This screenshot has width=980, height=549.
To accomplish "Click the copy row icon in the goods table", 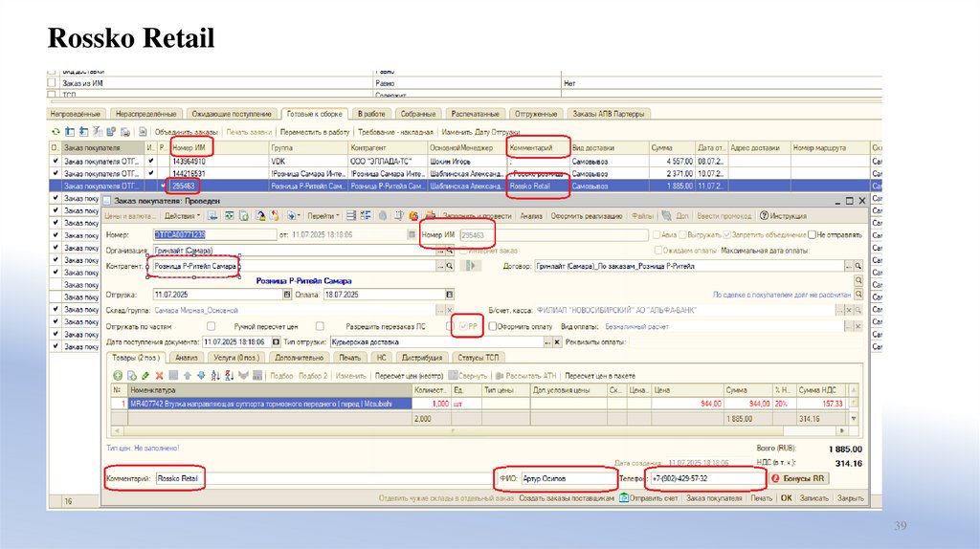I will (132, 375).
